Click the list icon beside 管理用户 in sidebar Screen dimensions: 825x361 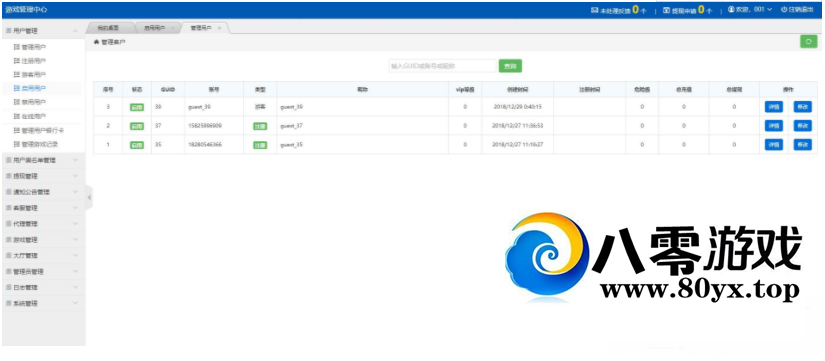17,47
